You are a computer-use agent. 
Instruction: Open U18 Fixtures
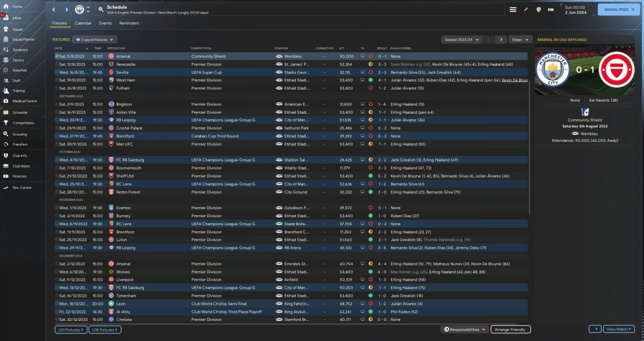pyautogui.click(x=105, y=329)
